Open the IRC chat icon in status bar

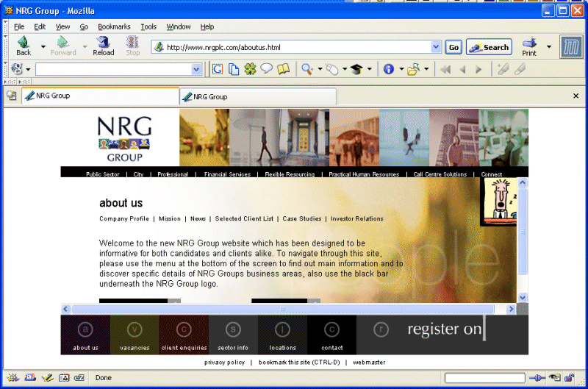pyautogui.click(x=79, y=377)
